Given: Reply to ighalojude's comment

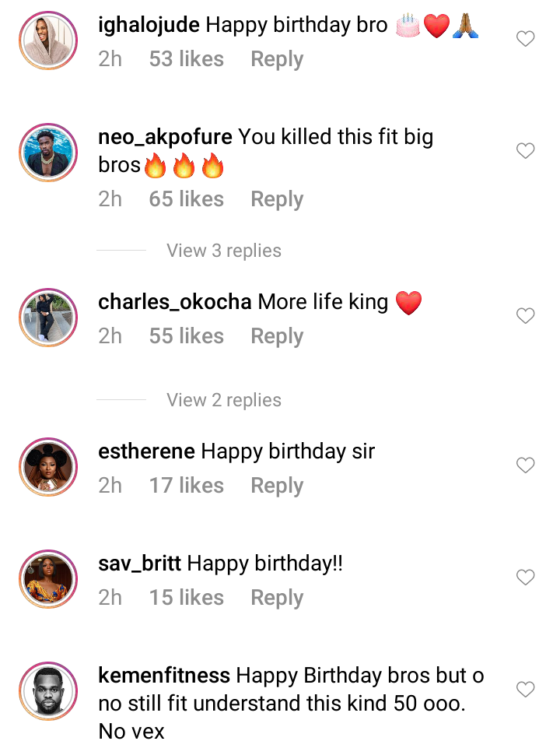Looking at the screenshot, I should click(x=276, y=59).
